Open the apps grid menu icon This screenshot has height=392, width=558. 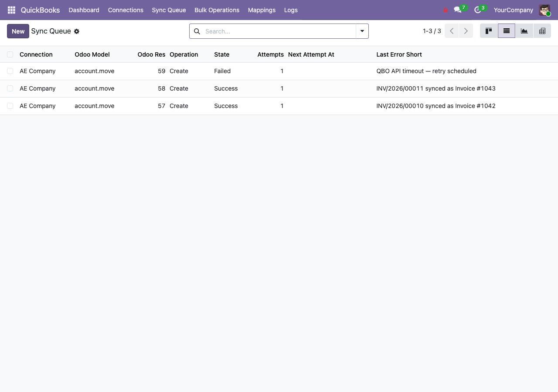click(11, 10)
